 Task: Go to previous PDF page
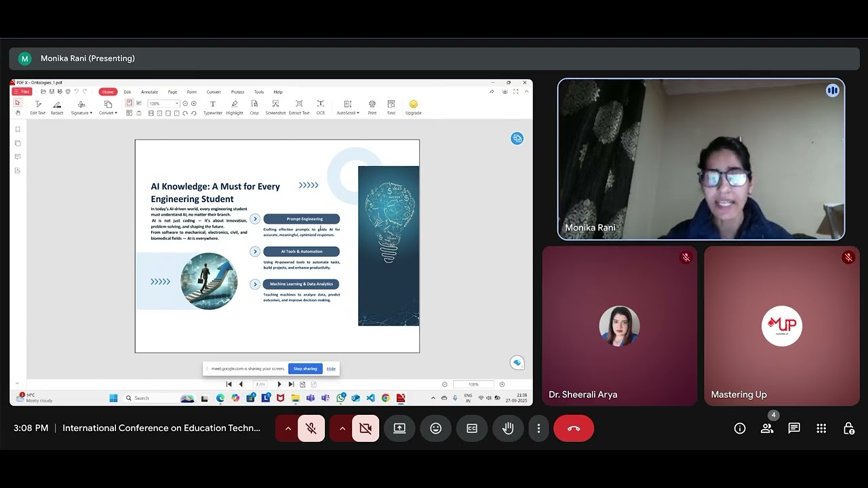point(241,384)
